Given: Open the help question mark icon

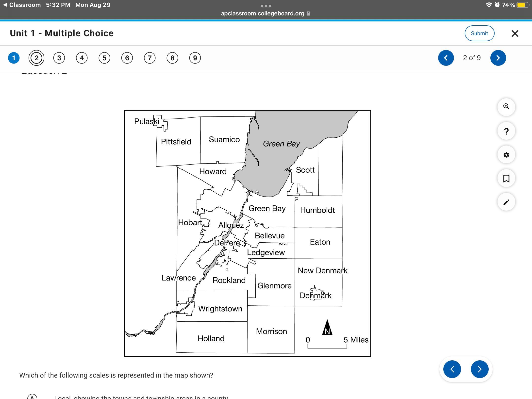Looking at the screenshot, I should (506, 131).
